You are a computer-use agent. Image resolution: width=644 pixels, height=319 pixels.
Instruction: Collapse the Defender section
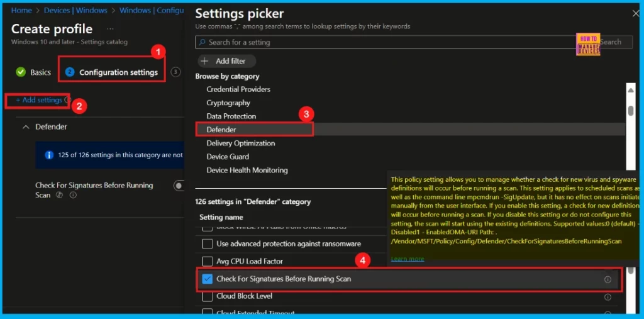coord(26,127)
